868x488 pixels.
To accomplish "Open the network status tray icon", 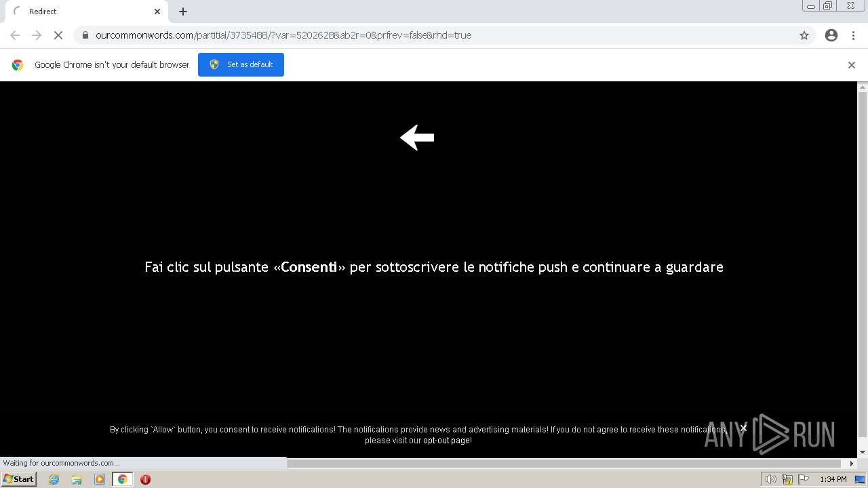I will pyautogui.click(x=787, y=479).
